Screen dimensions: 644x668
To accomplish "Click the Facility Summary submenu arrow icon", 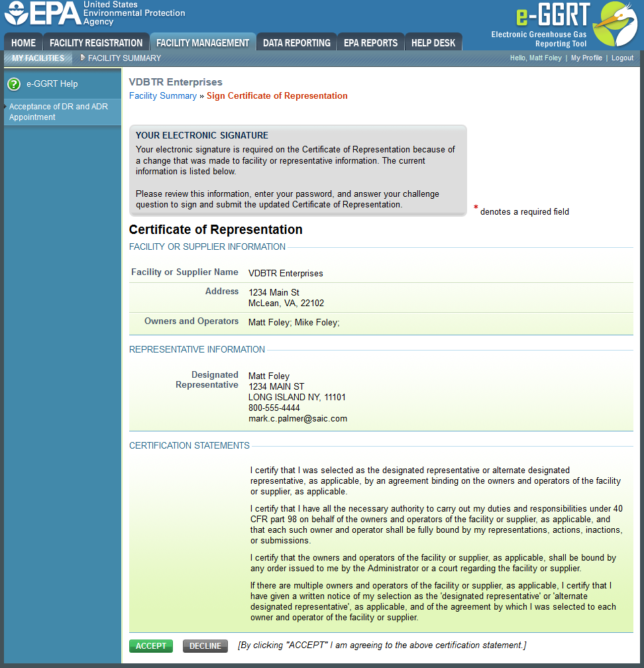I will click(x=83, y=58).
